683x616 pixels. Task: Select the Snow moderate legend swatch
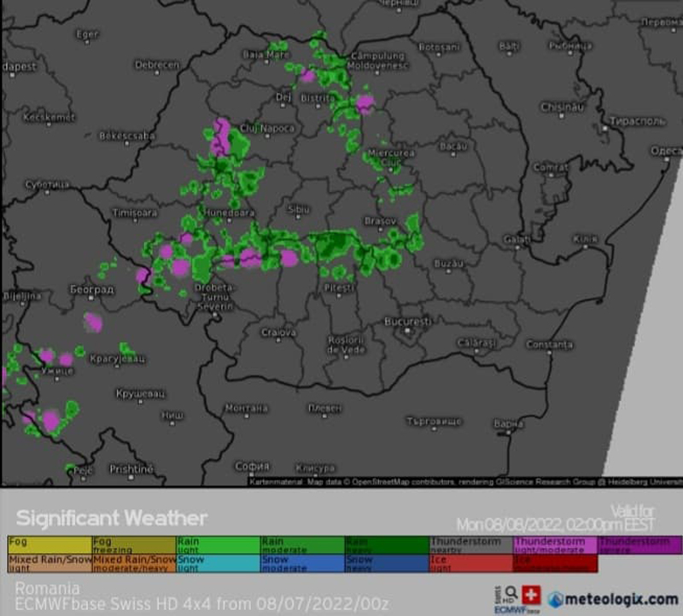pos(302,564)
